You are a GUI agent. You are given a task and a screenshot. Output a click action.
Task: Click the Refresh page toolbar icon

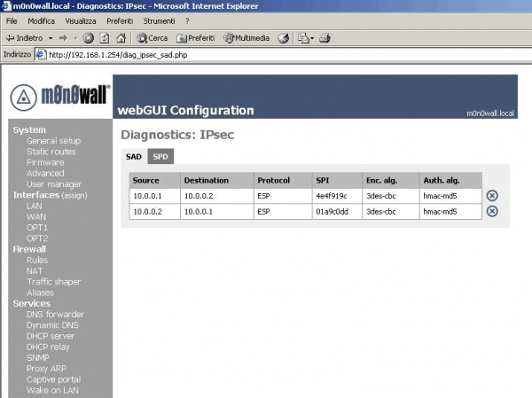[104, 38]
